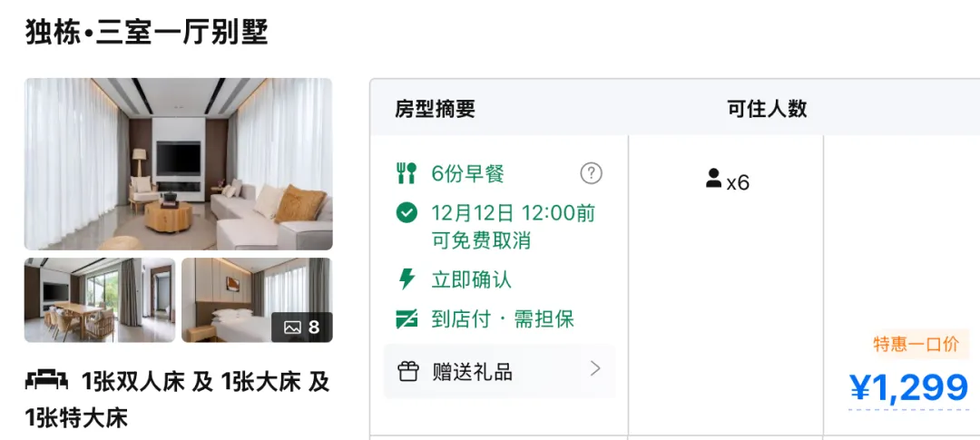
Task: Click the 12月12日 free cancellation policy text
Action: (x=513, y=226)
